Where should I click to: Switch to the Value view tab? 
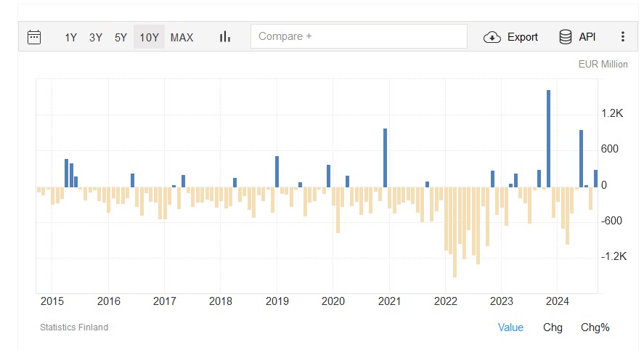tap(510, 327)
